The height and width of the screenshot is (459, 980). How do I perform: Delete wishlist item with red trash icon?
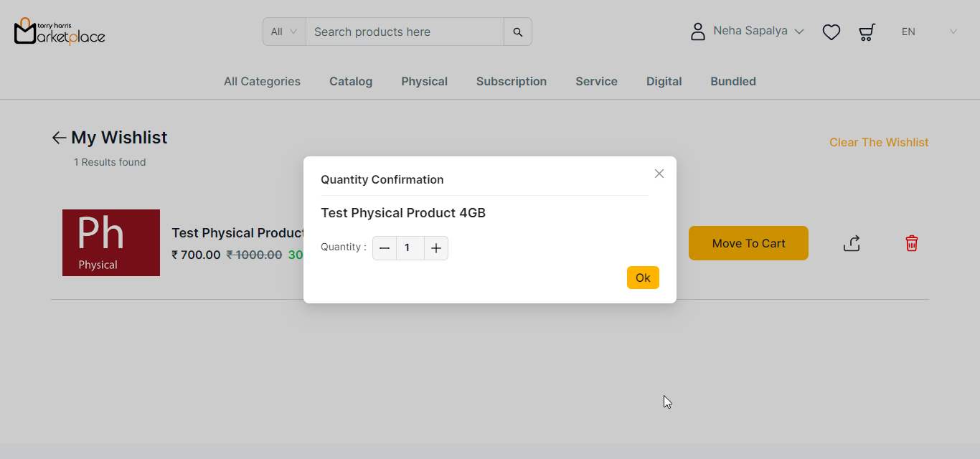(911, 244)
